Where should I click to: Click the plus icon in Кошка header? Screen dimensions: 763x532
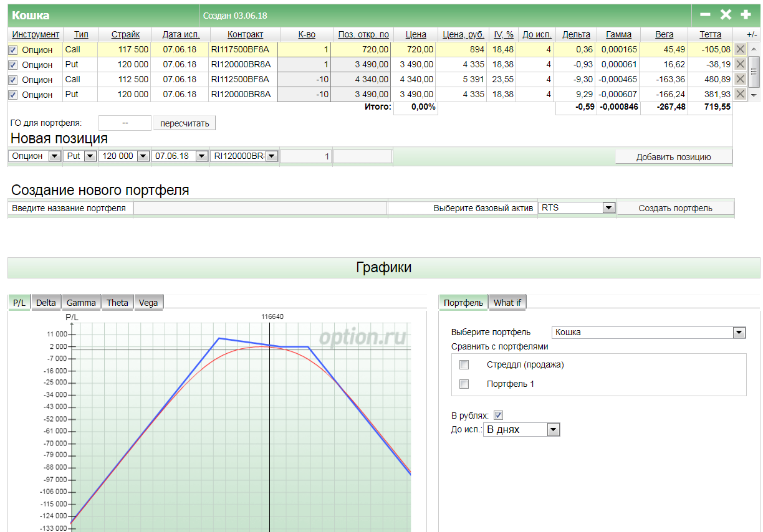click(x=746, y=15)
